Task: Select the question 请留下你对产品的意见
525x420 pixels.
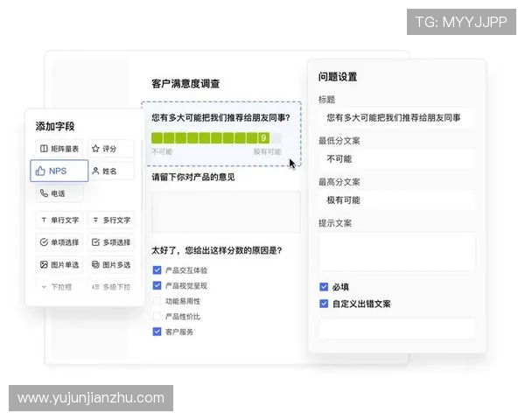Action: pos(193,177)
